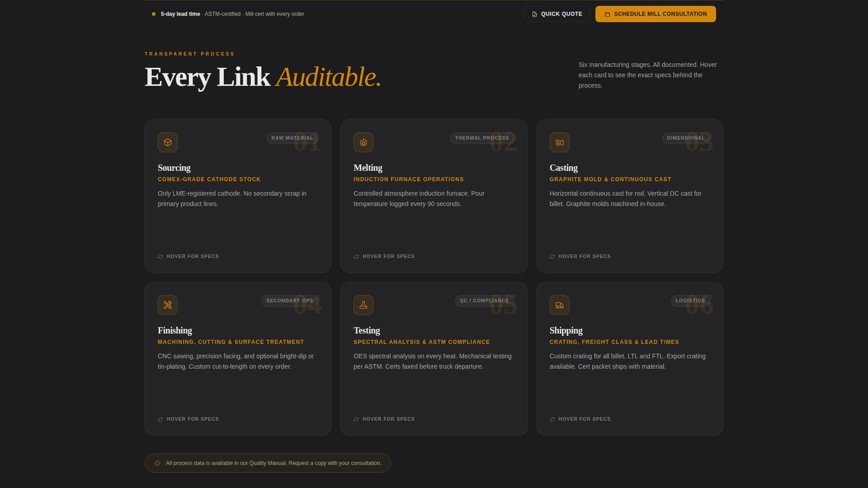Select the Sourcing cube icon
The image size is (868, 488).
click(167, 142)
